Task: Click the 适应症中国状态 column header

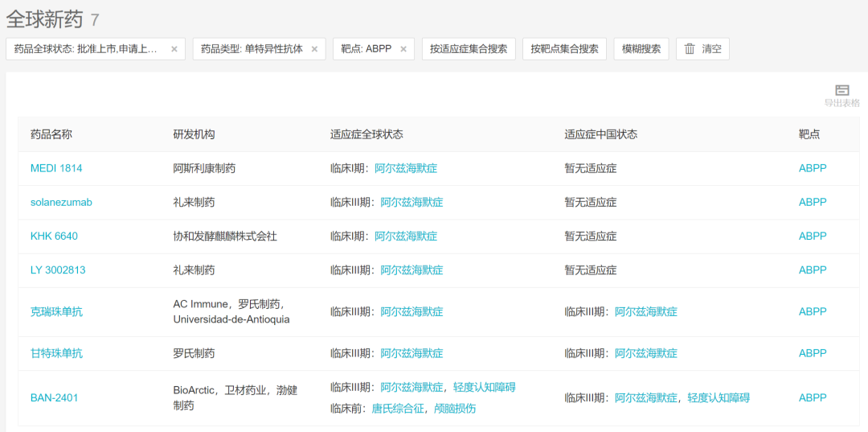Action: (x=600, y=134)
